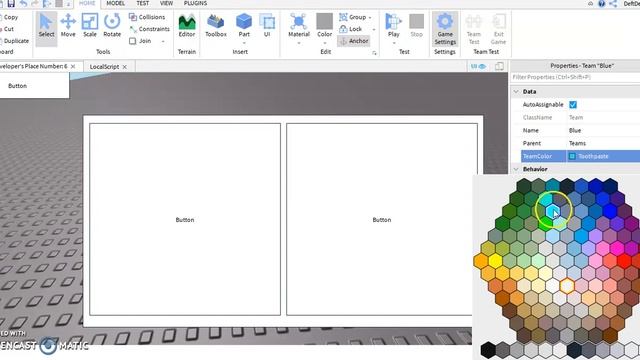Expand the Lock dropdown arrow
The width and height of the screenshot is (640, 360).
tap(373, 29)
